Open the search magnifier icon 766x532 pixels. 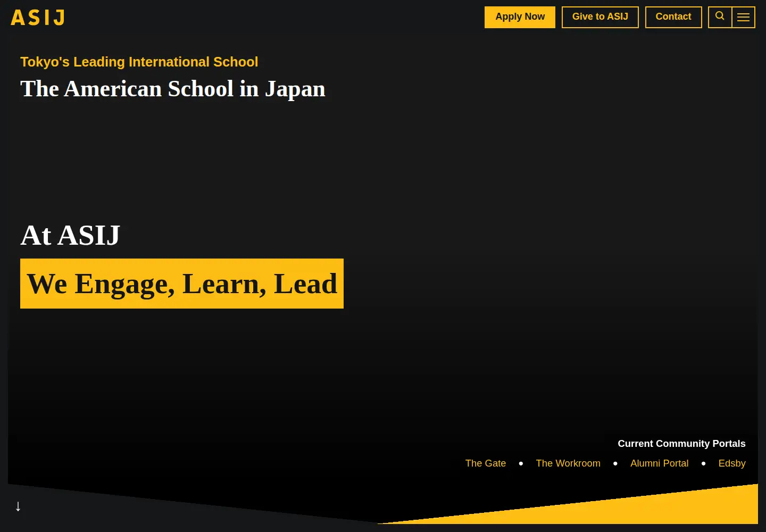tap(720, 17)
